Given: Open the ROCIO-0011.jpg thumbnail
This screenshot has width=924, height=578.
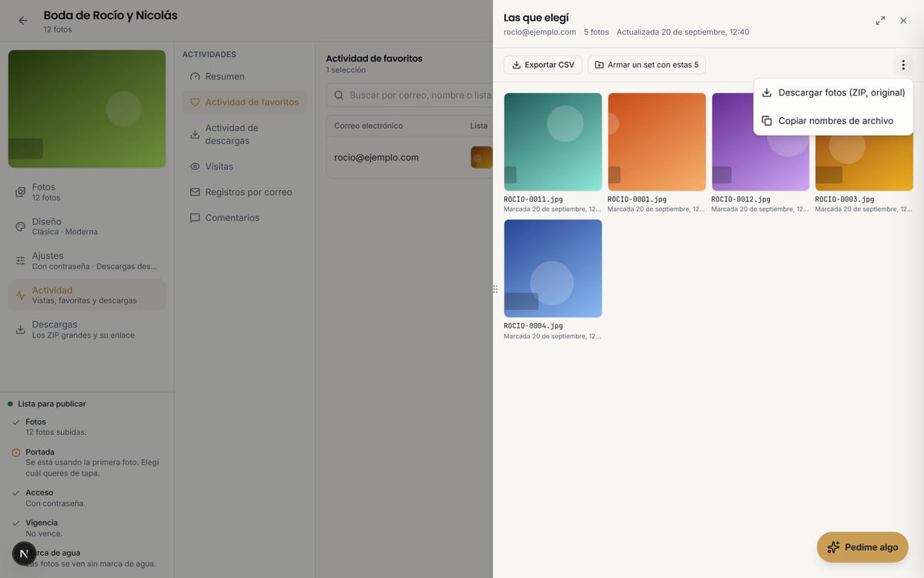Looking at the screenshot, I should click(553, 142).
